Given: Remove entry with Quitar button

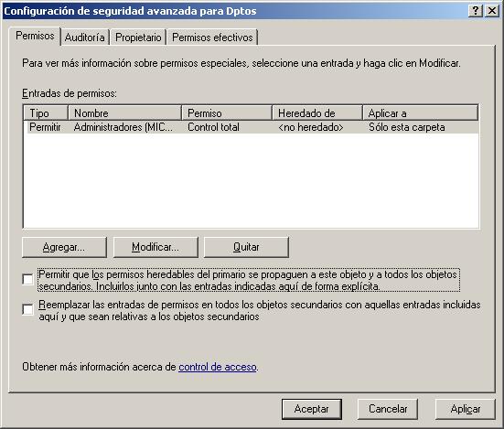Looking at the screenshot, I should (x=246, y=247).
